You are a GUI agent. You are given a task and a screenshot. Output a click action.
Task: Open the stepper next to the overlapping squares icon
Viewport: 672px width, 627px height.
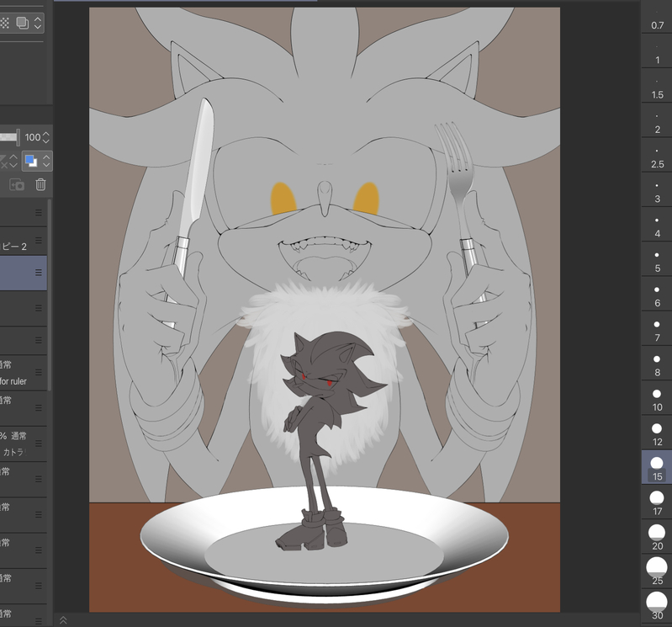pyautogui.click(x=38, y=23)
